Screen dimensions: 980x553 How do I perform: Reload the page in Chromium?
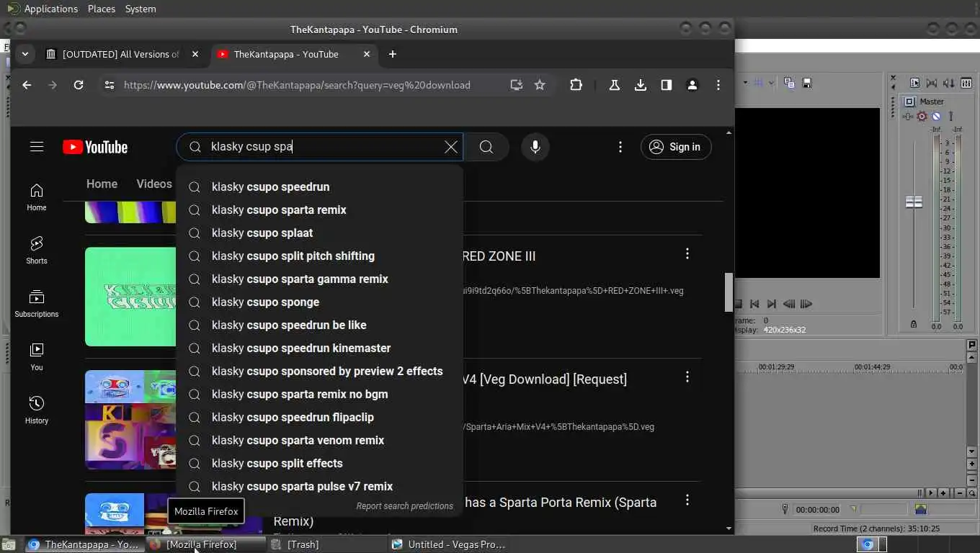79,85
